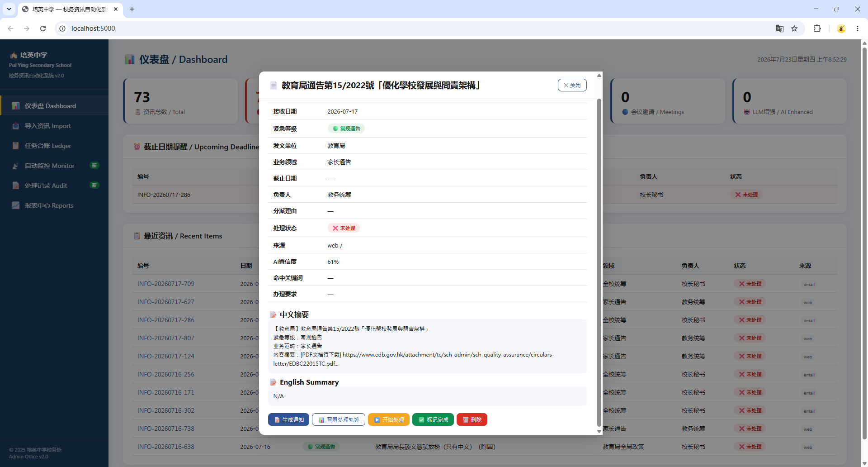Reload the page
This screenshot has width=868, height=467.
pyautogui.click(x=43, y=29)
